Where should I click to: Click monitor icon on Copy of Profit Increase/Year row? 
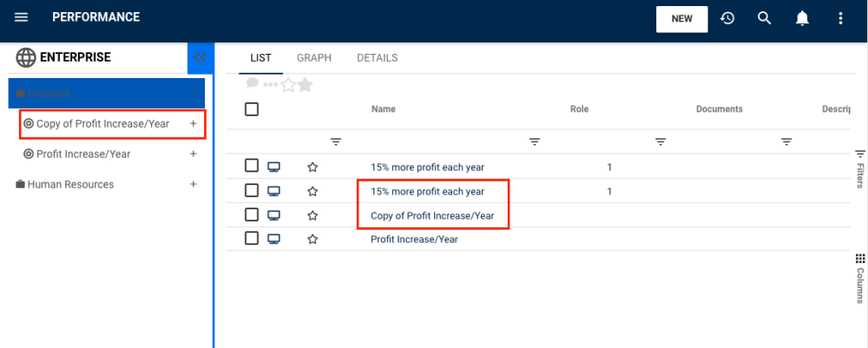click(x=273, y=215)
